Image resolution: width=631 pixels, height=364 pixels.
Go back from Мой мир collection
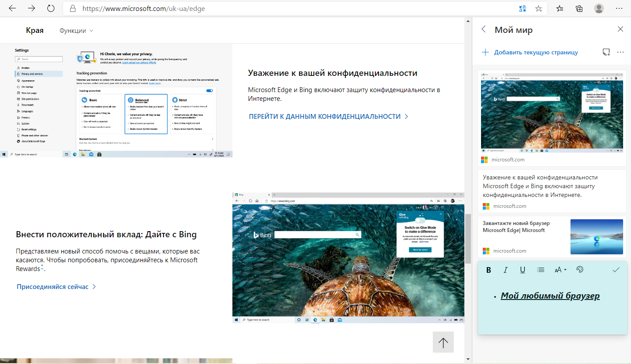tap(484, 29)
